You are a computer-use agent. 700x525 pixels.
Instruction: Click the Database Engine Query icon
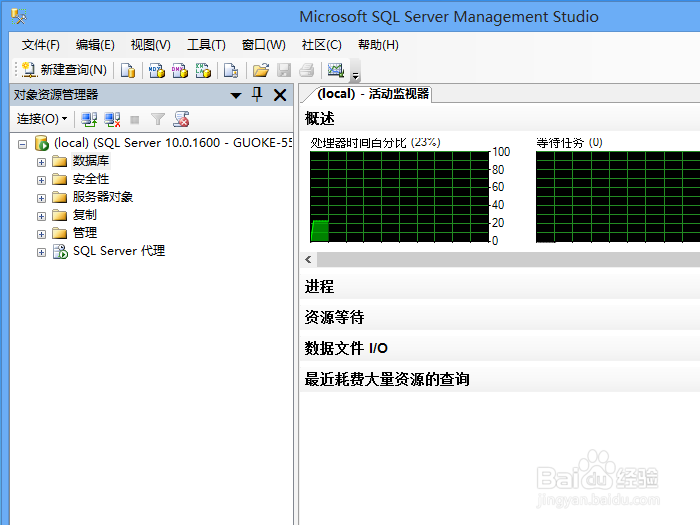(128, 70)
